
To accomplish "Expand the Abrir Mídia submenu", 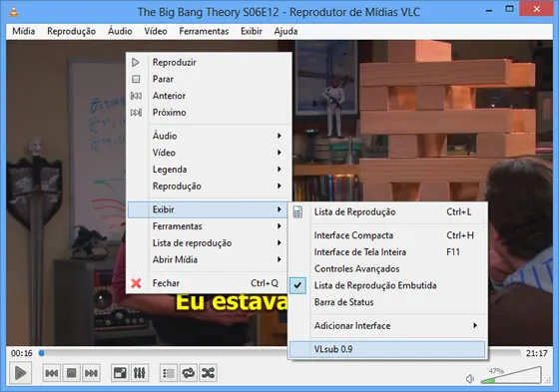I will [208, 259].
